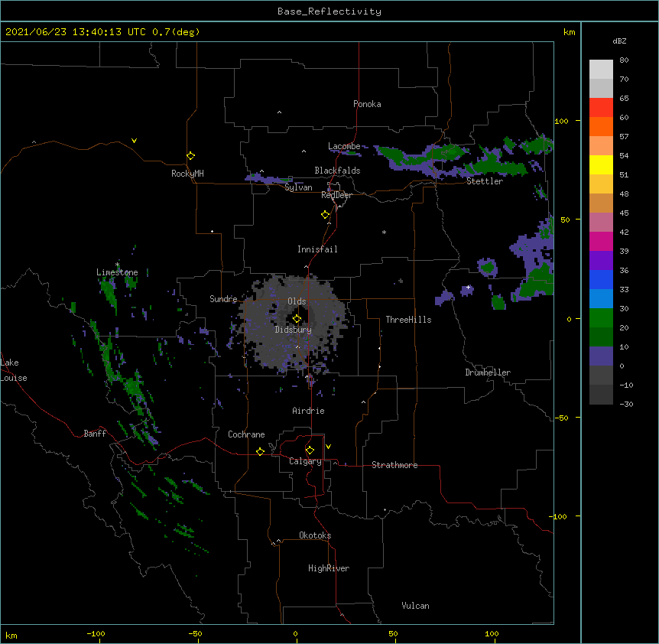This screenshot has width=659, height=644.
Task: Pick the lightest gray 70–80 dBZ swatch
Action: point(601,70)
